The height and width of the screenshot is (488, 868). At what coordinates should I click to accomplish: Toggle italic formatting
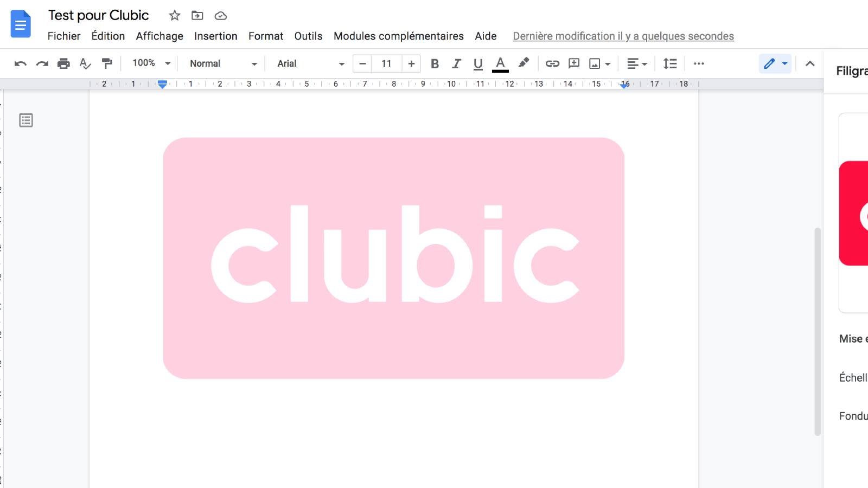pyautogui.click(x=456, y=63)
